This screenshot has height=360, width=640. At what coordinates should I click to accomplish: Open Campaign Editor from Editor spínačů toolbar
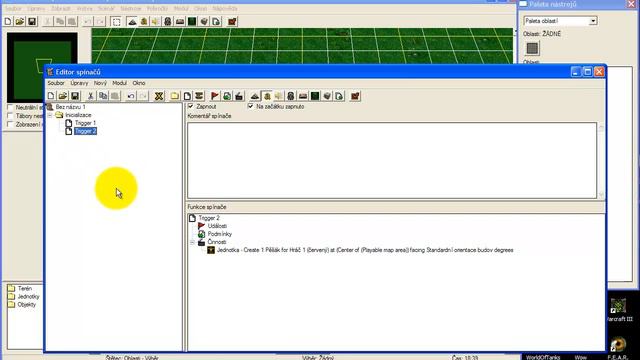303,96
